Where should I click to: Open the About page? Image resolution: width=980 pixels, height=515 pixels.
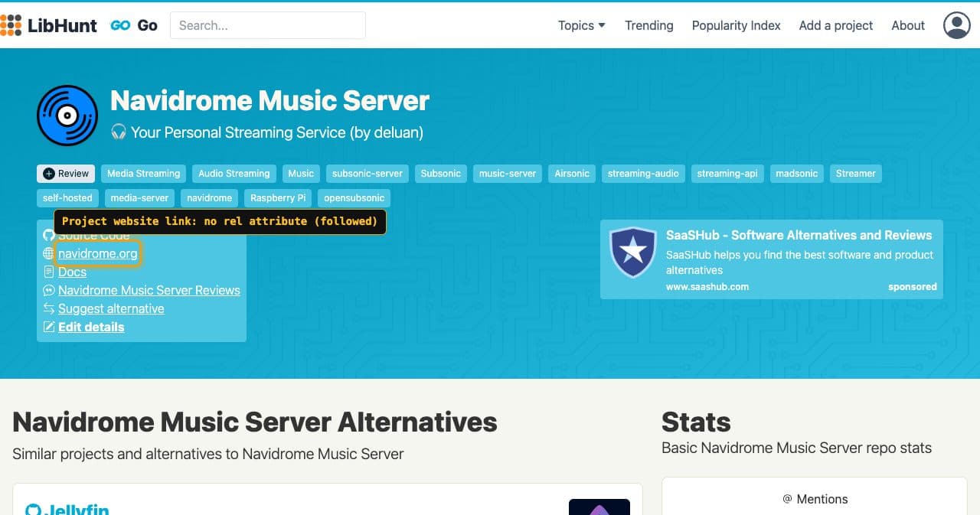(x=908, y=25)
